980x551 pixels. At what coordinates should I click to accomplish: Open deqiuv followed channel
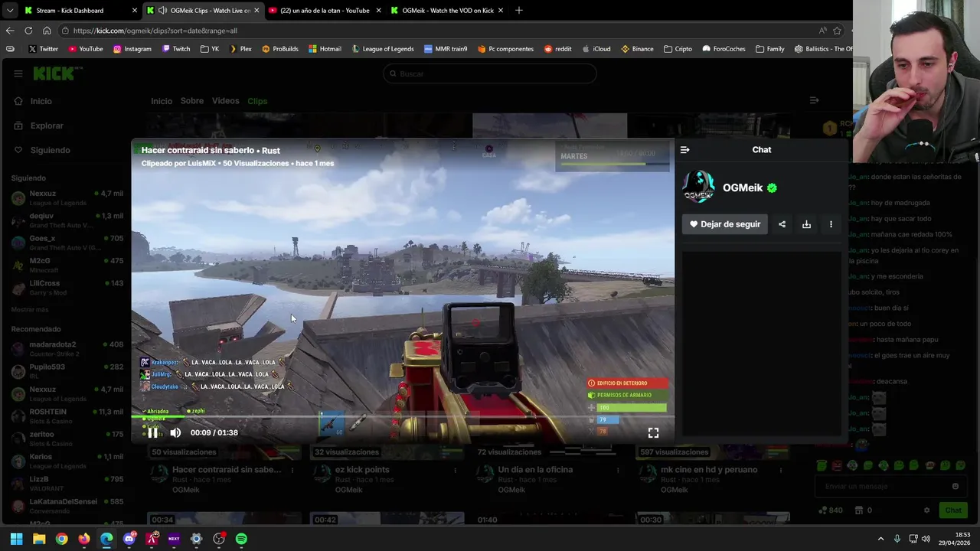tap(67, 220)
